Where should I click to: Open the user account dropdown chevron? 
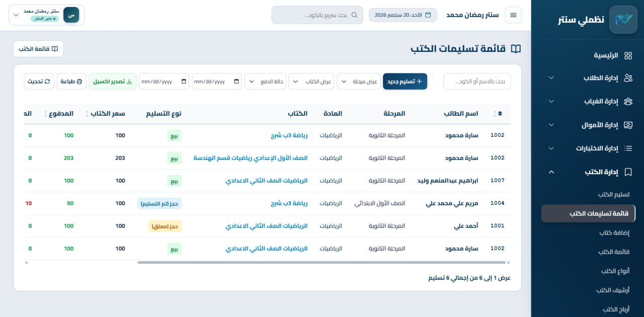click(x=16, y=15)
